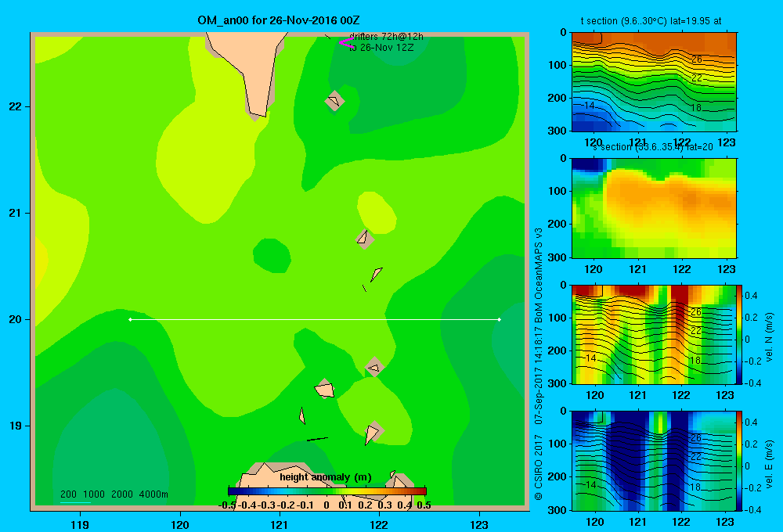Click the vel. N vertical color scale
The height and width of the screenshot is (532, 783).
(739, 334)
